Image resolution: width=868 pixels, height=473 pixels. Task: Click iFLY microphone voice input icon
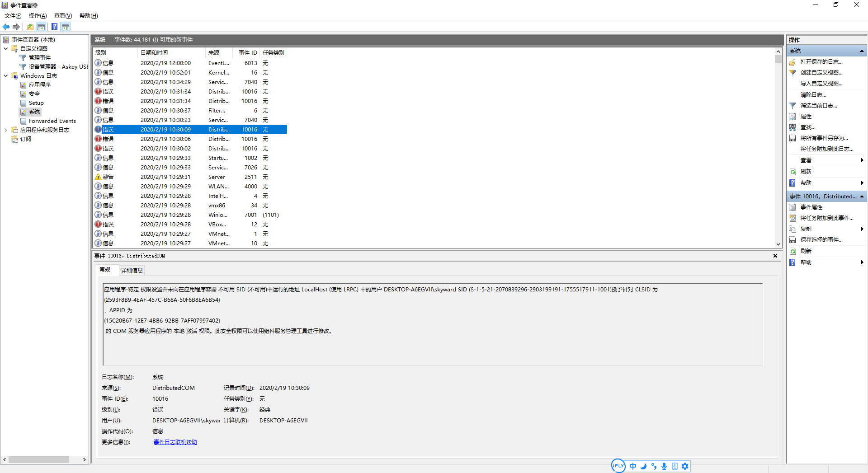pyautogui.click(x=664, y=466)
